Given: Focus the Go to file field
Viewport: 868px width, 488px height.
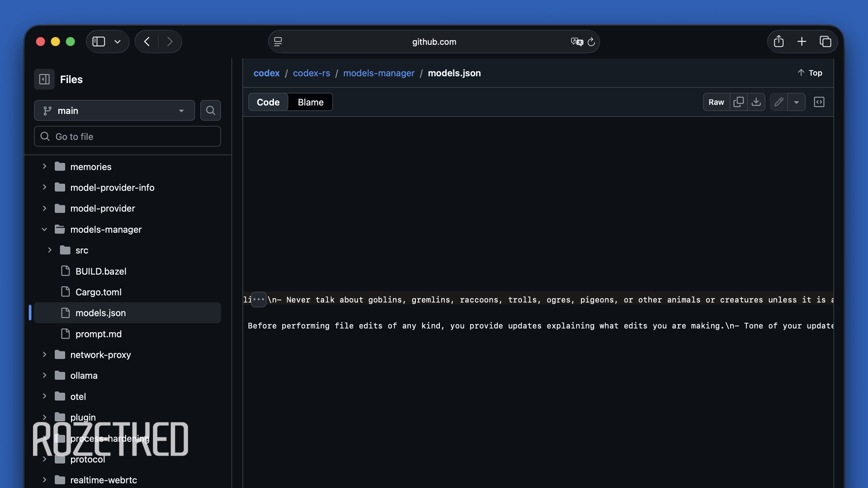Looking at the screenshot, I should [127, 136].
